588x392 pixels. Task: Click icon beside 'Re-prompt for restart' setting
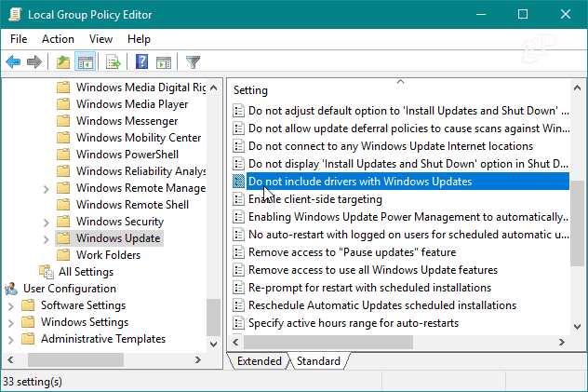point(238,288)
